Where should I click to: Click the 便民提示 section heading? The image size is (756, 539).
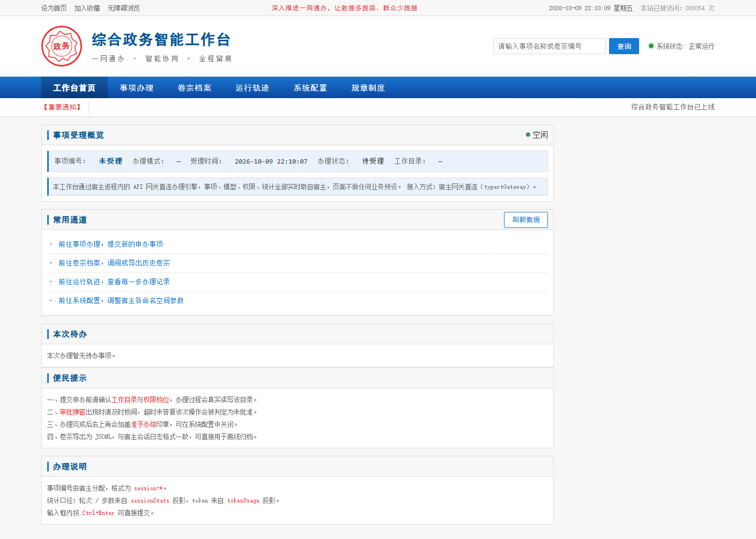click(70, 378)
